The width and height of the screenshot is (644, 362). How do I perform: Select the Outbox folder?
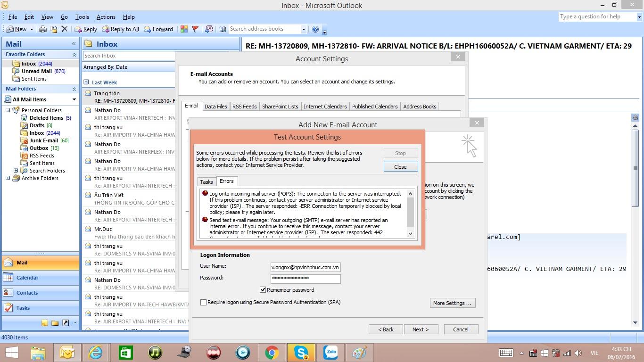[40, 148]
